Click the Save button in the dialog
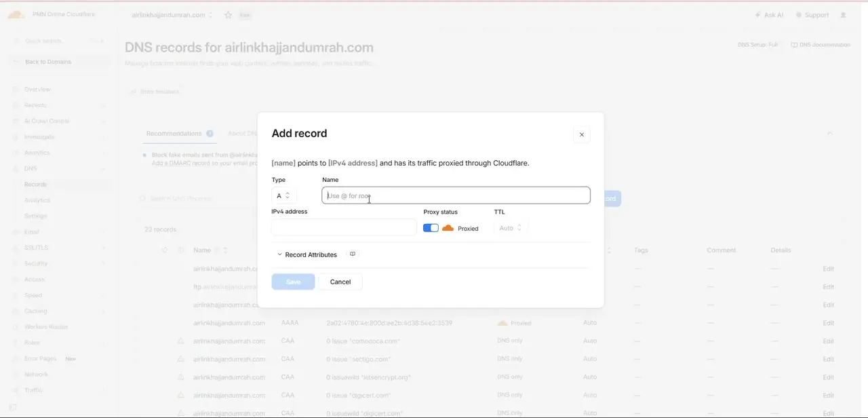 click(293, 282)
